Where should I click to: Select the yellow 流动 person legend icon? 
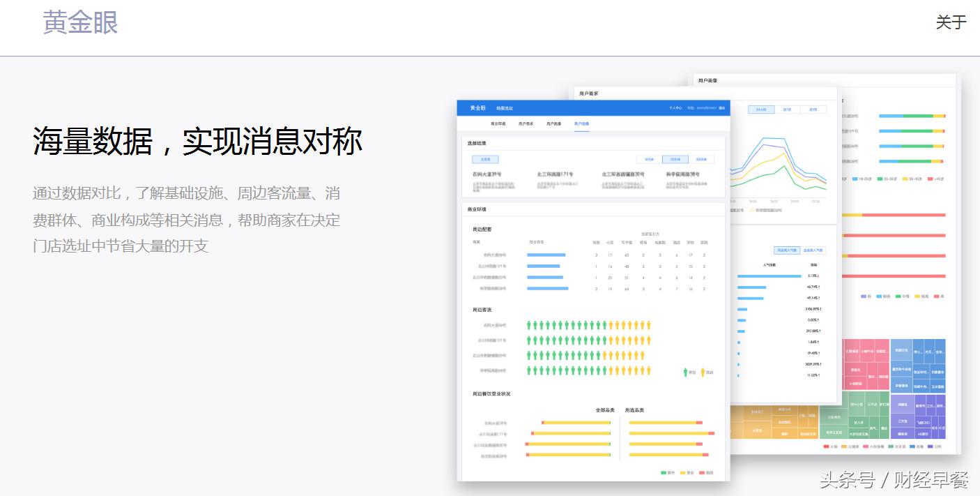click(703, 370)
